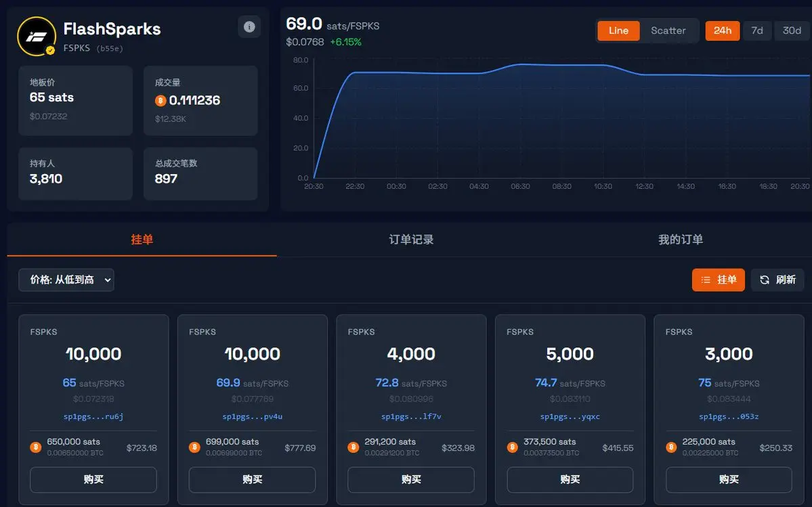Click the Bitcoin icon next to 699,000 sats
Image resolution: width=812 pixels, height=507 pixels.
(195, 447)
